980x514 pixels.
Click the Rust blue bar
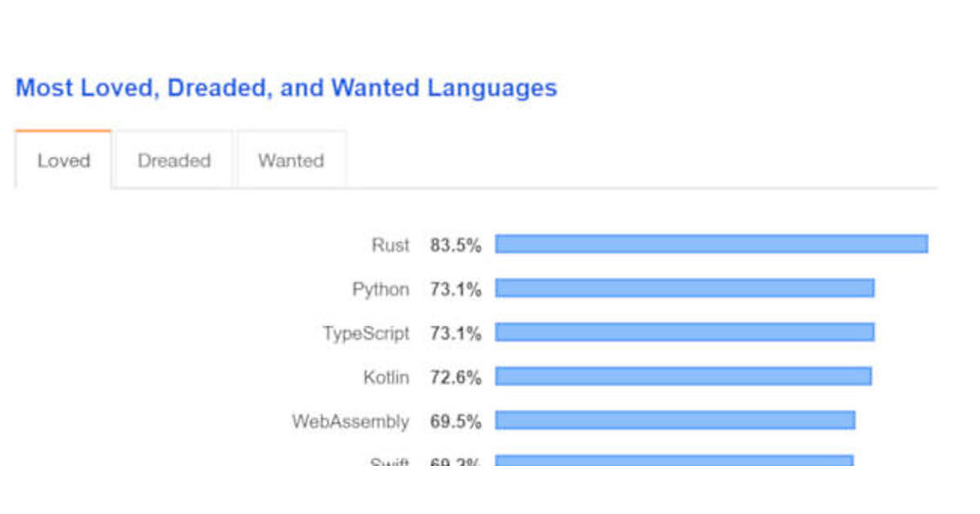click(711, 244)
